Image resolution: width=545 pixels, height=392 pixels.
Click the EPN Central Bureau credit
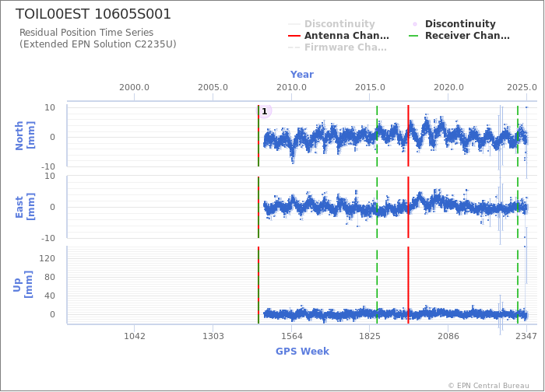(488, 386)
